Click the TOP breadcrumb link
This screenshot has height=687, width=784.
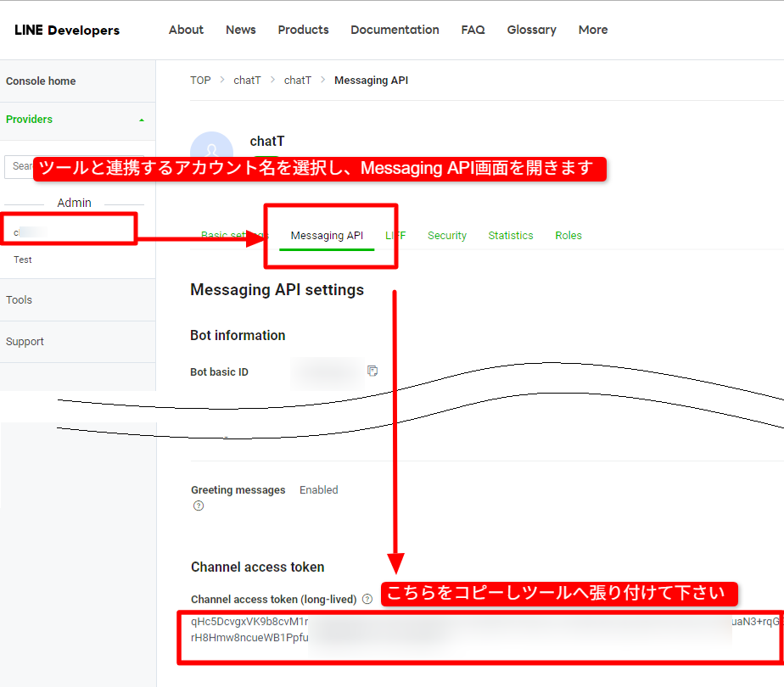click(x=200, y=81)
